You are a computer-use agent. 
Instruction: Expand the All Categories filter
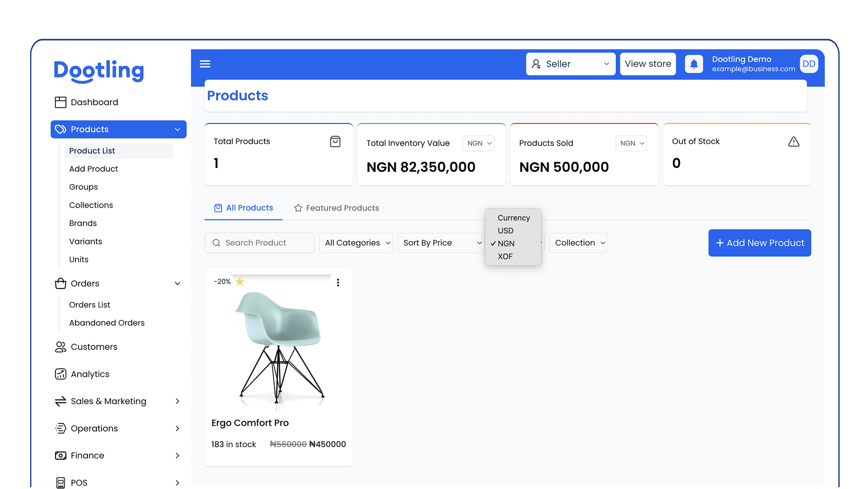[x=356, y=243]
